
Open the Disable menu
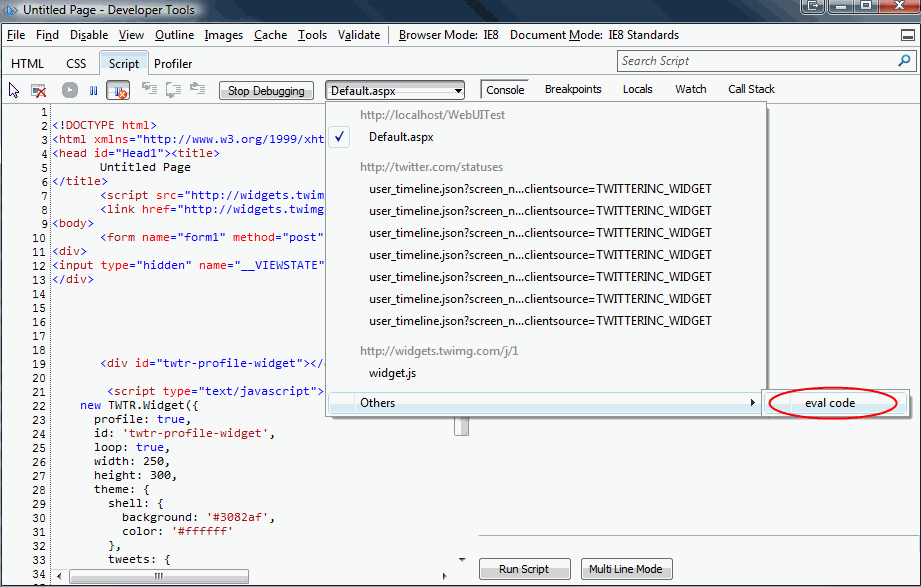click(x=89, y=35)
